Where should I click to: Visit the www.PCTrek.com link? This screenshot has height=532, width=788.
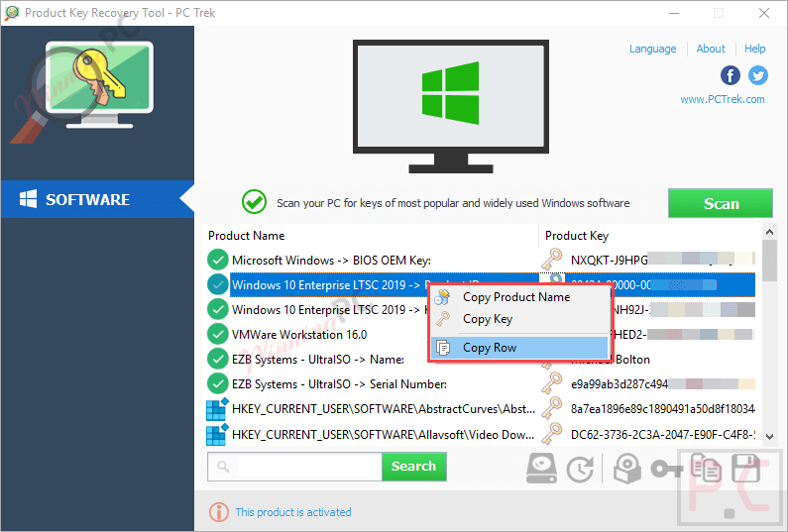click(723, 99)
